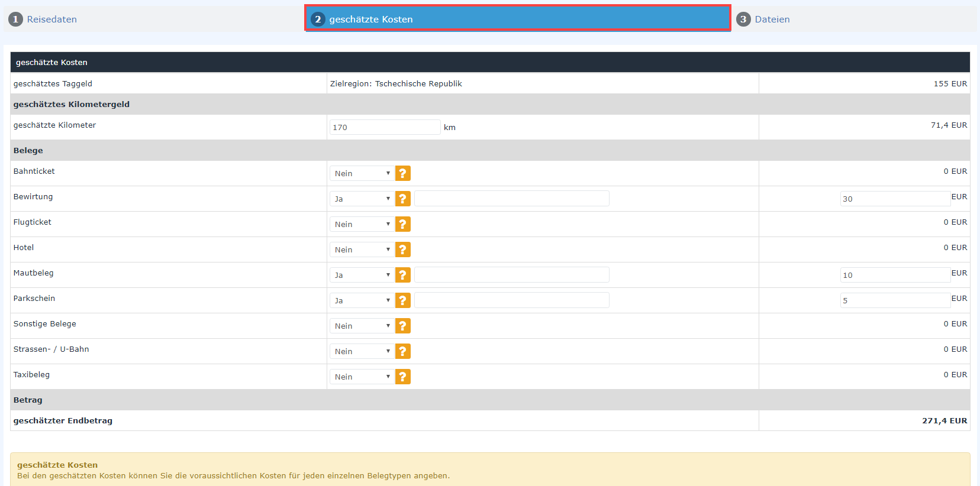Screen dimensions: 980x486
Task: Click the Bewirtung amount field showing 30
Action: (x=894, y=199)
